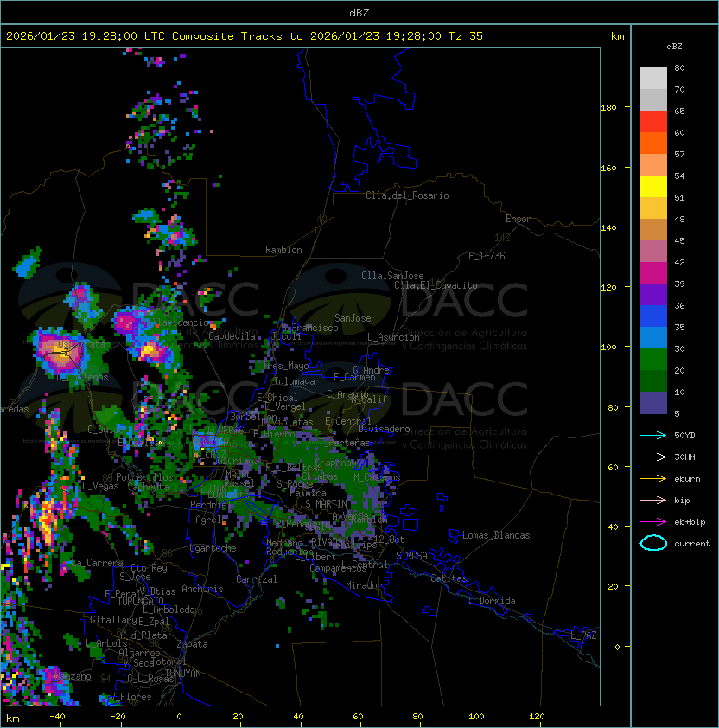Click the 'Ramblon' map label

[x=283, y=250]
